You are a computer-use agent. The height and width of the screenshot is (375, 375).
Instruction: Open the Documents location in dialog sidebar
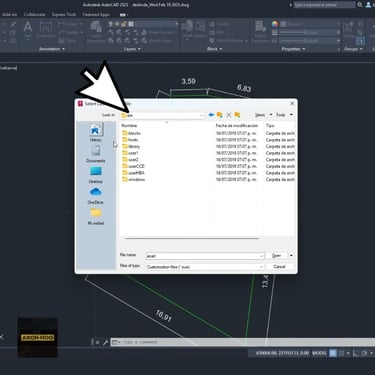(x=96, y=154)
